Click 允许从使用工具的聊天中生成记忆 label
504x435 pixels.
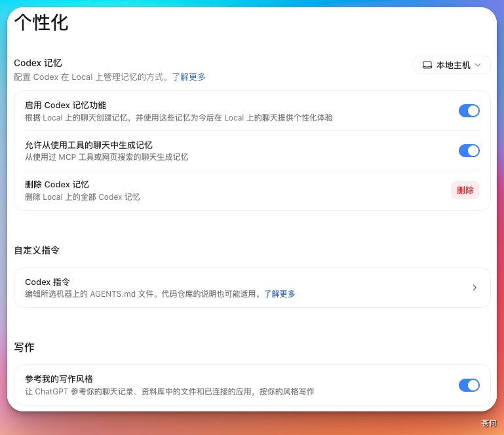coord(88,145)
